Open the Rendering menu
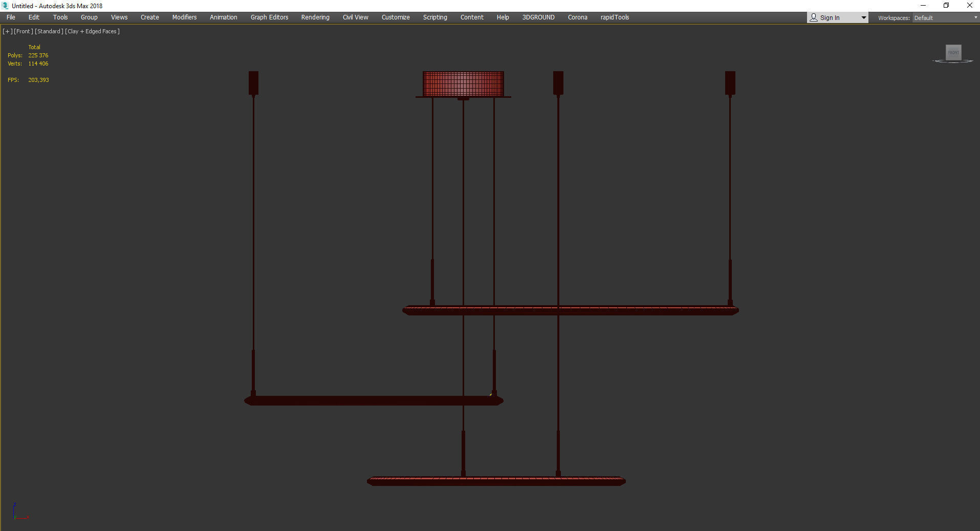The height and width of the screenshot is (531, 980). tap(315, 17)
